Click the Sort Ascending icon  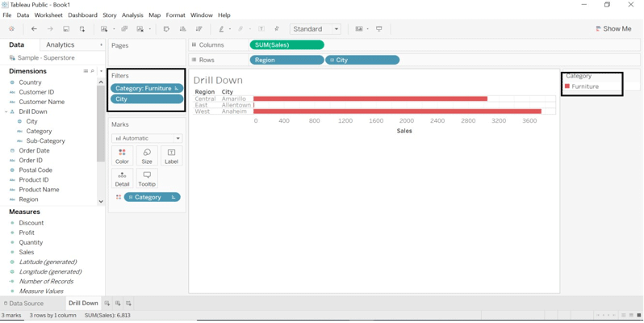click(x=182, y=29)
